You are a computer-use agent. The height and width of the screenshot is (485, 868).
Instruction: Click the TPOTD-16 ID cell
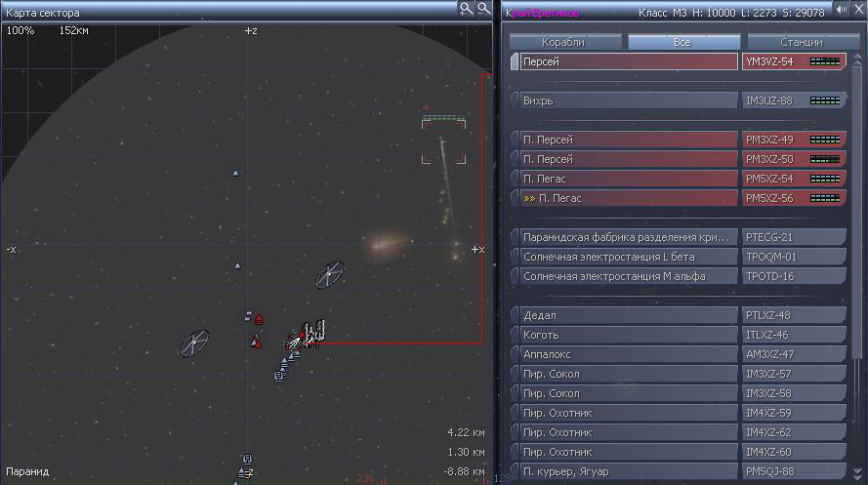(794, 276)
